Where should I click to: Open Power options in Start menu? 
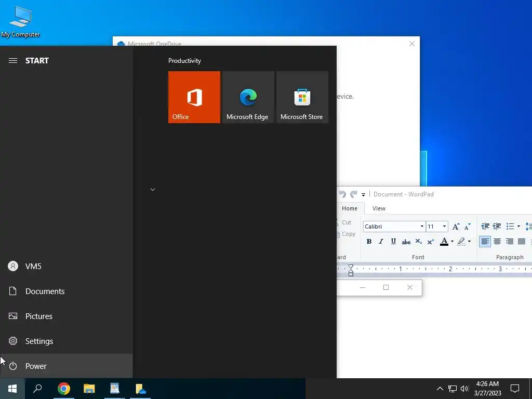pyautogui.click(x=66, y=366)
